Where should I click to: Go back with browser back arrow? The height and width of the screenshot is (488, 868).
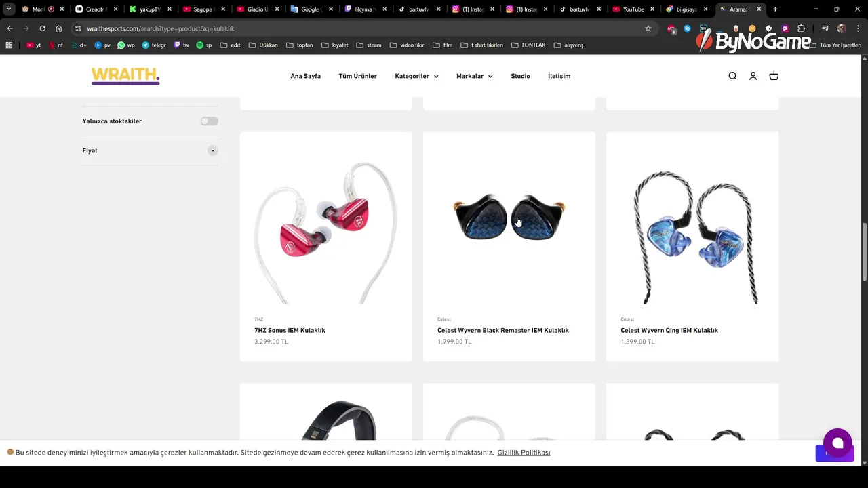pyautogui.click(x=9, y=28)
